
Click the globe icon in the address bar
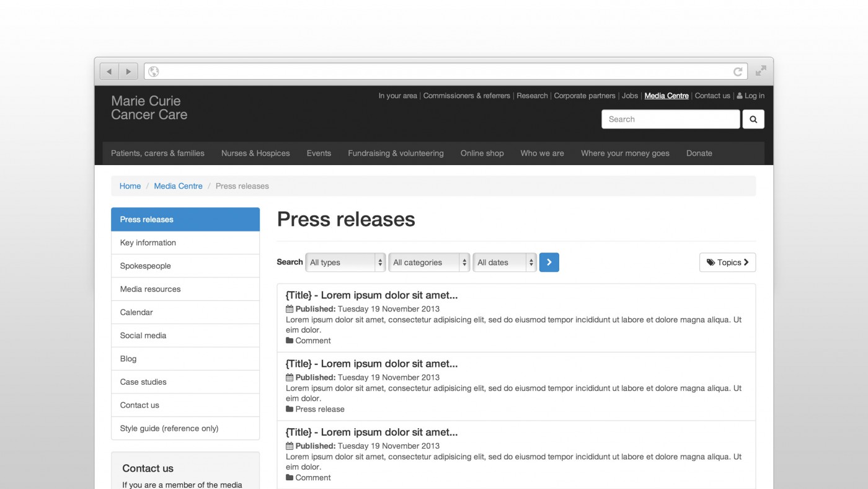pyautogui.click(x=154, y=71)
